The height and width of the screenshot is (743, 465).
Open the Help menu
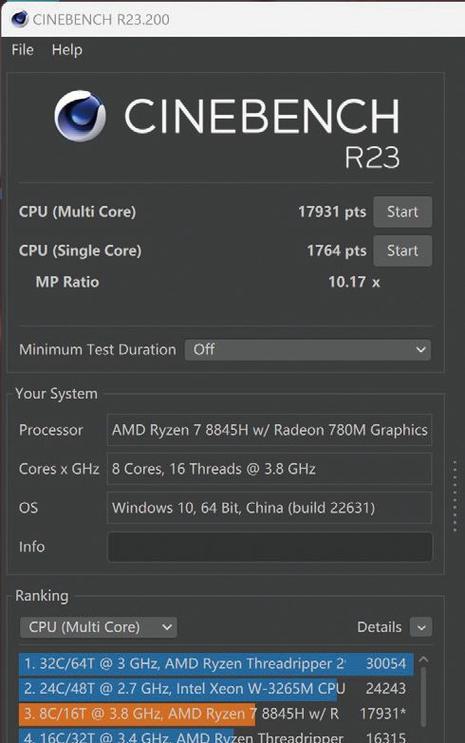click(x=67, y=49)
